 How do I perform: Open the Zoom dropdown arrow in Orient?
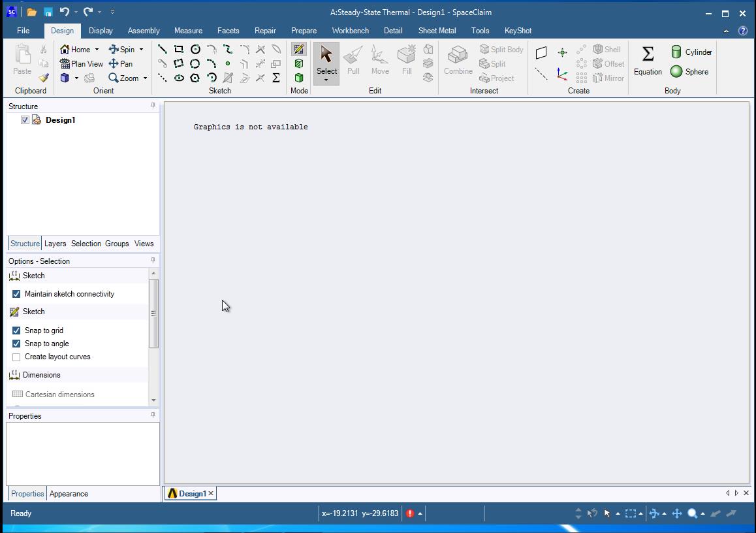[145, 78]
